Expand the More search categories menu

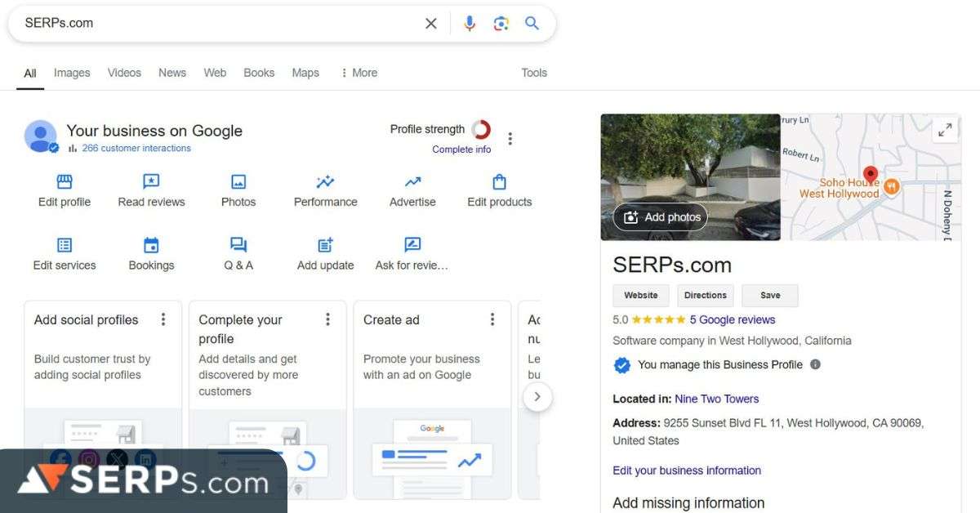point(359,73)
